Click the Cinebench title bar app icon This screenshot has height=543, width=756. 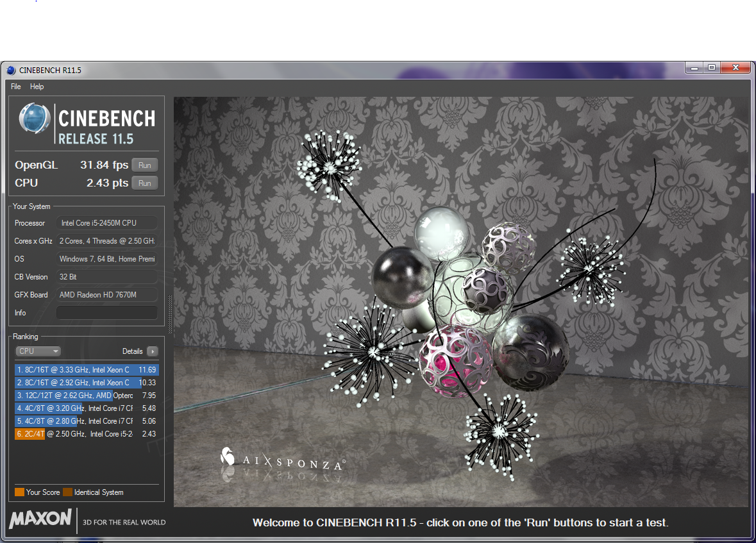pos(11,71)
